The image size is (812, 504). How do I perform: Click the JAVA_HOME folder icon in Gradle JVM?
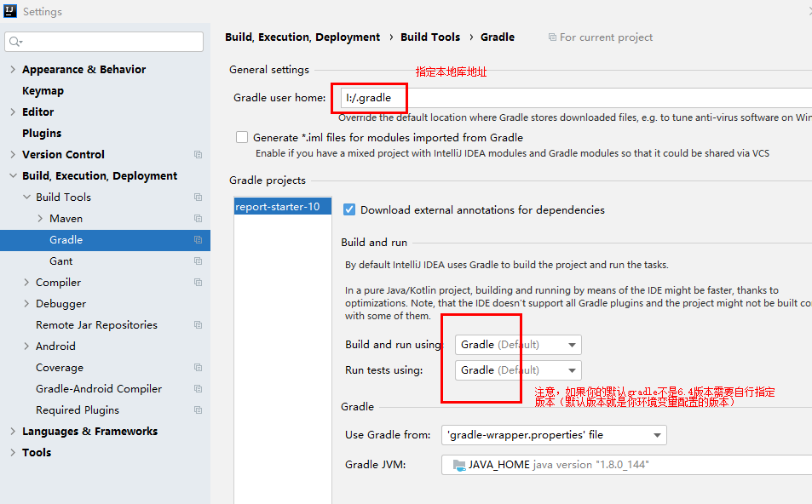coord(458,465)
